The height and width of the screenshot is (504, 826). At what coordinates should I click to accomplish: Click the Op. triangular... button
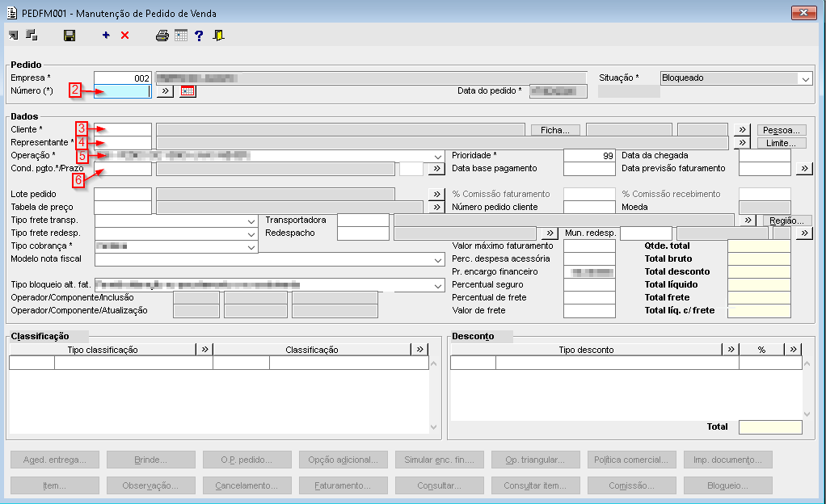[535, 460]
